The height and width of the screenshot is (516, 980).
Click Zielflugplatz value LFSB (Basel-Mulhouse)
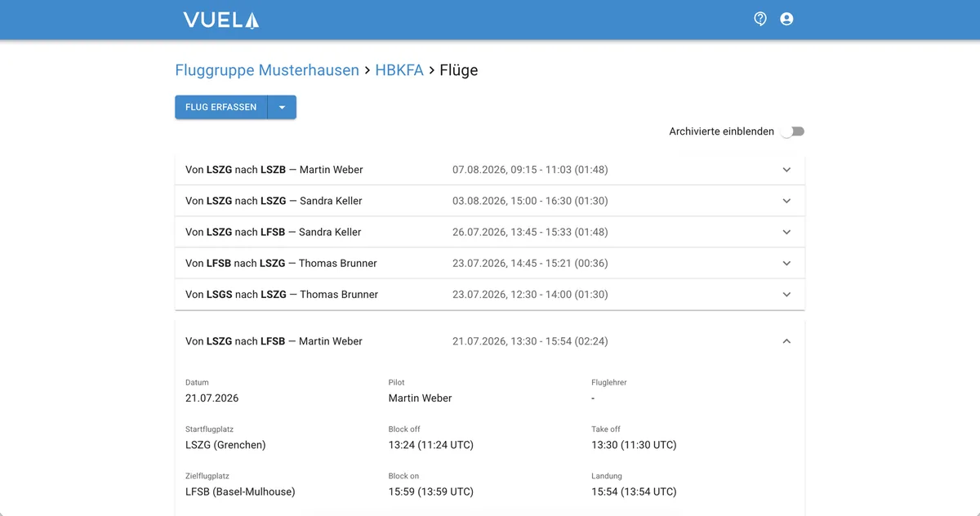[240, 492]
